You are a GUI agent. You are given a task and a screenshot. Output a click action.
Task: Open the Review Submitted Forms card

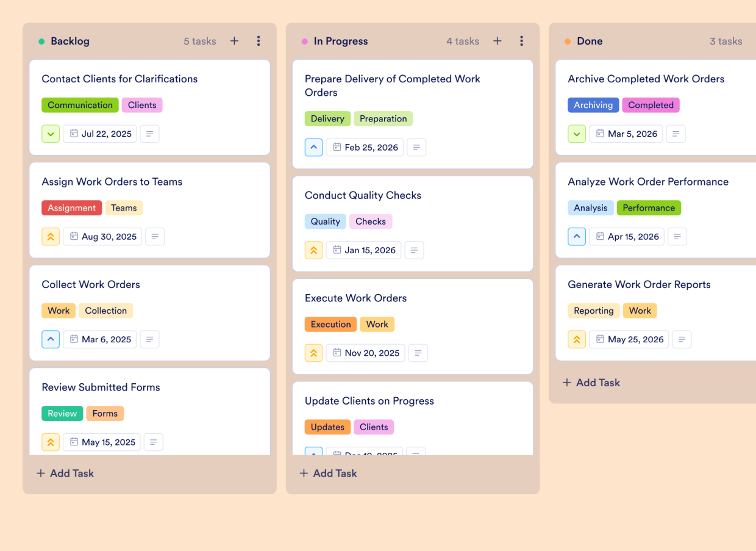[x=101, y=387]
